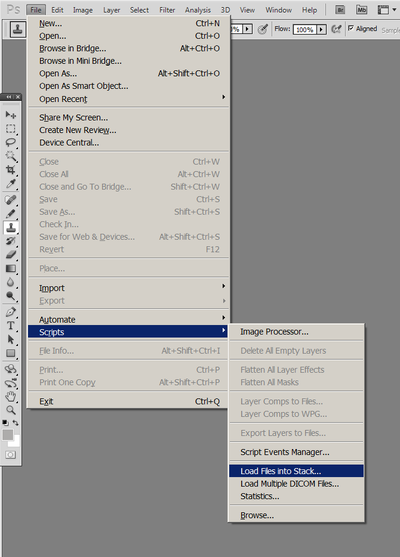The width and height of the screenshot is (400, 557).
Task: Swap foreground and background colors
Action: click(x=16, y=423)
